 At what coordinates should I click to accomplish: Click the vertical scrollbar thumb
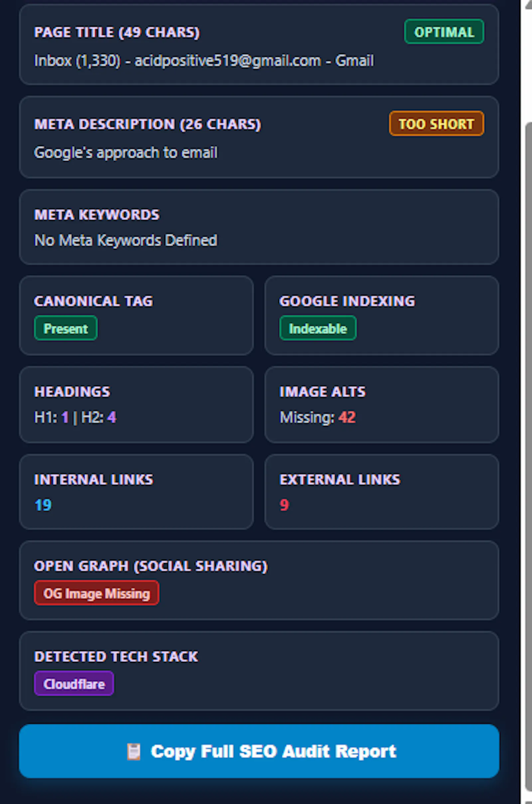pyautogui.click(x=528, y=457)
